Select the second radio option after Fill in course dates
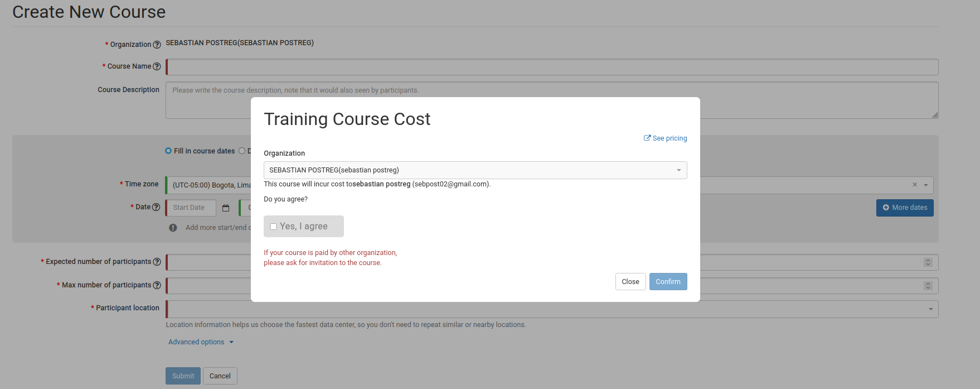 [242, 151]
